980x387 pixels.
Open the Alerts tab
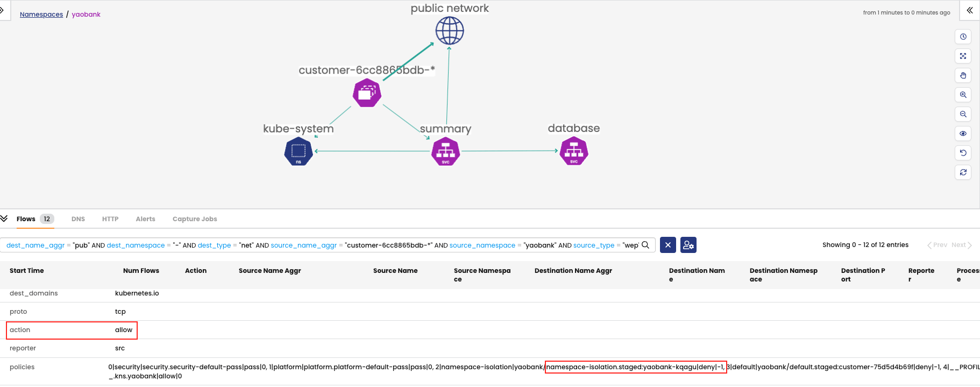(145, 219)
